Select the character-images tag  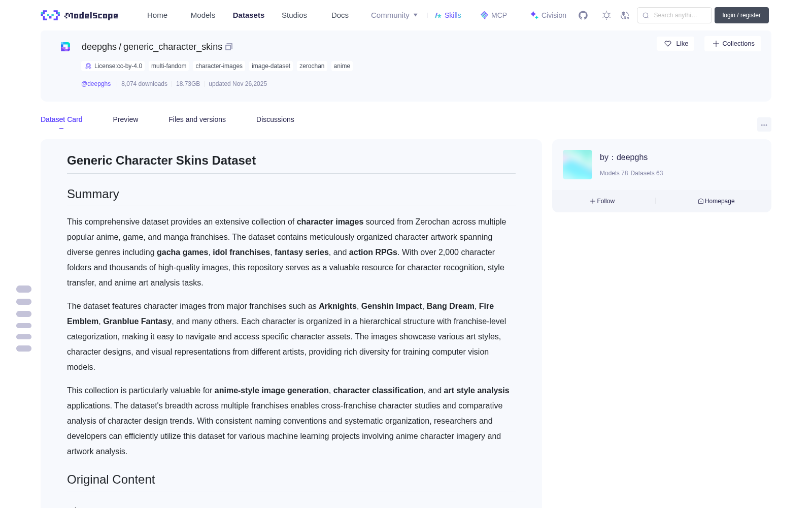point(219,66)
